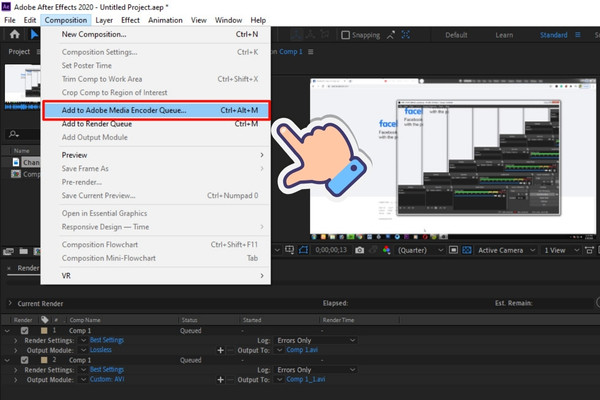The image size is (600, 400).
Task: Click the Pixel Aspect Ratio Correction icon right of 1 View
Action: pyautogui.click(x=589, y=250)
